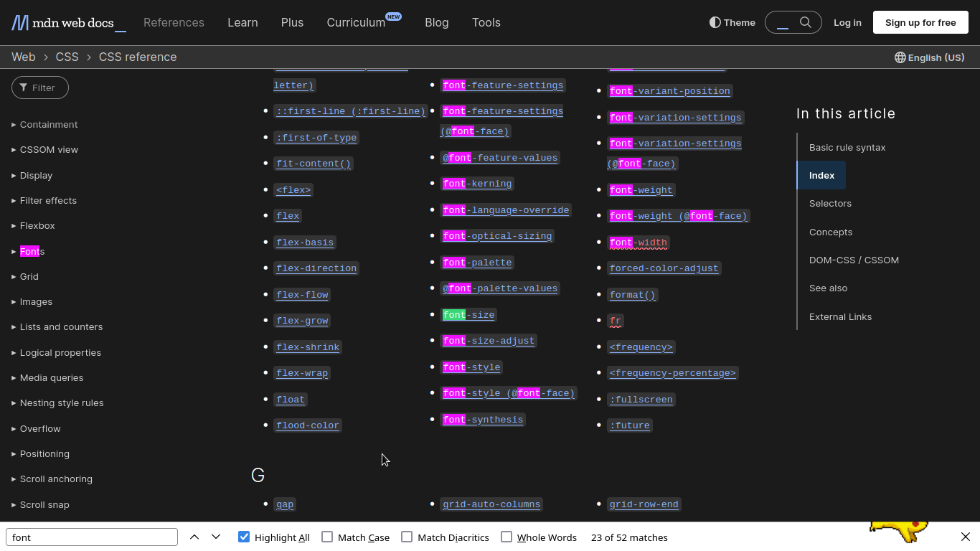
Task: Go to next find match arrow
Action: 216,537
